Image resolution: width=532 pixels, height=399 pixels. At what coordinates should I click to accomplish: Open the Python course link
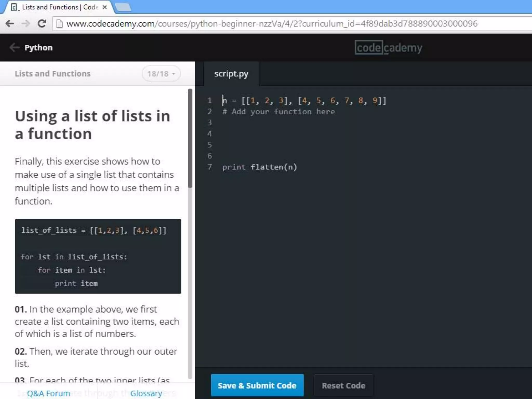(38, 48)
